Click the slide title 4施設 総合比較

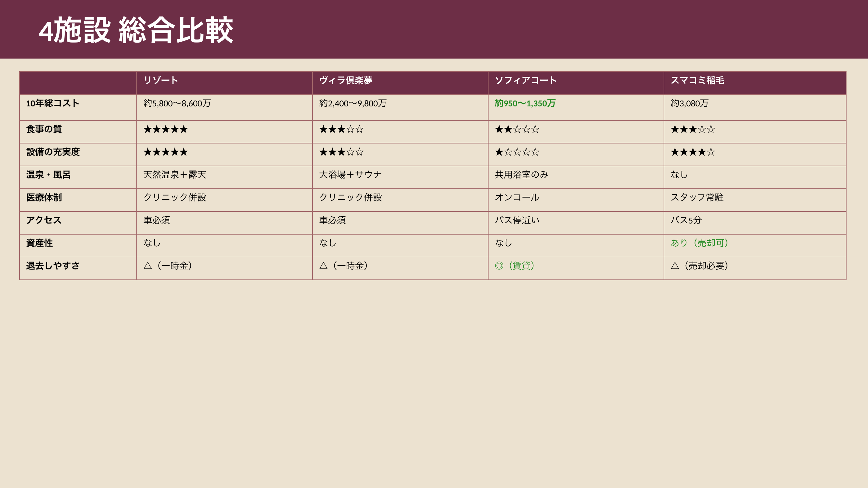pyautogui.click(x=136, y=30)
